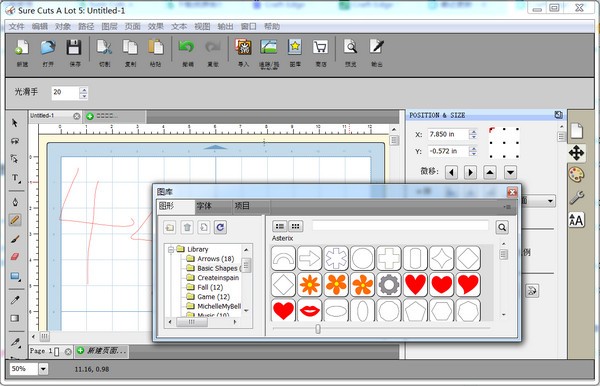Select the red lips shape thumbnail
The width and height of the screenshot is (600, 386).
pyautogui.click(x=310, y=310)
